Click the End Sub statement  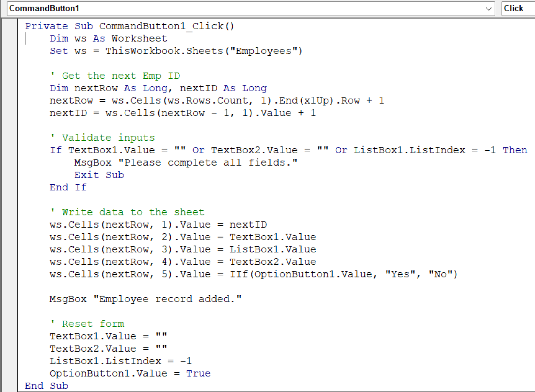pyautogui.click(x=46, y=386)
